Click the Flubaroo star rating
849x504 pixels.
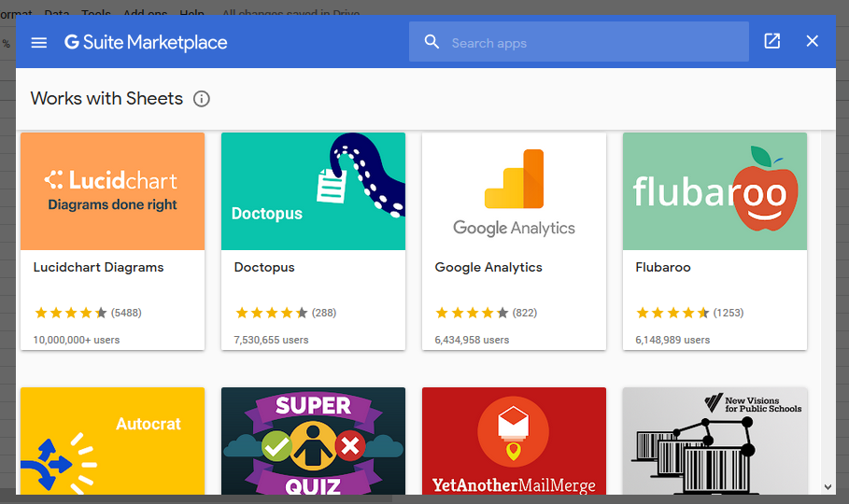pos(672,313)
